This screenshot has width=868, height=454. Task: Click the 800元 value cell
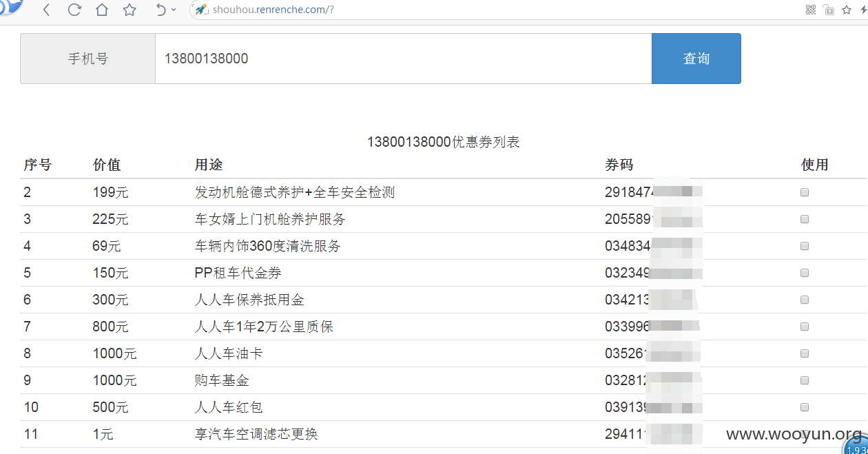(110, 327)
